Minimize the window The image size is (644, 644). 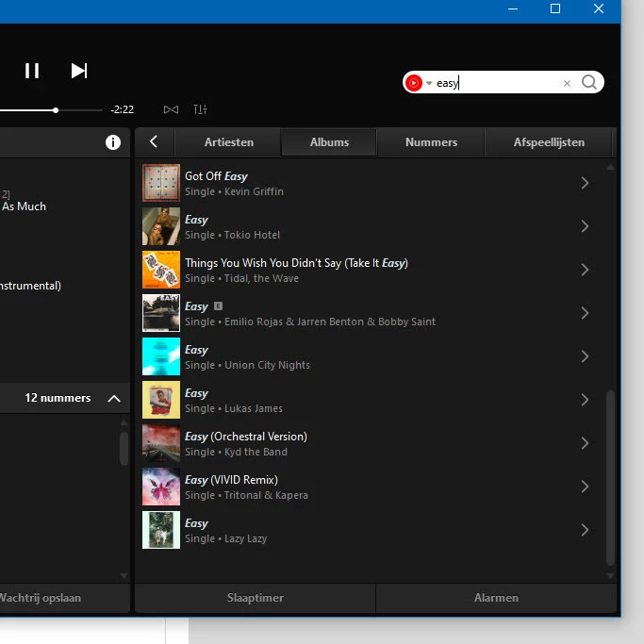pos(512,8)
